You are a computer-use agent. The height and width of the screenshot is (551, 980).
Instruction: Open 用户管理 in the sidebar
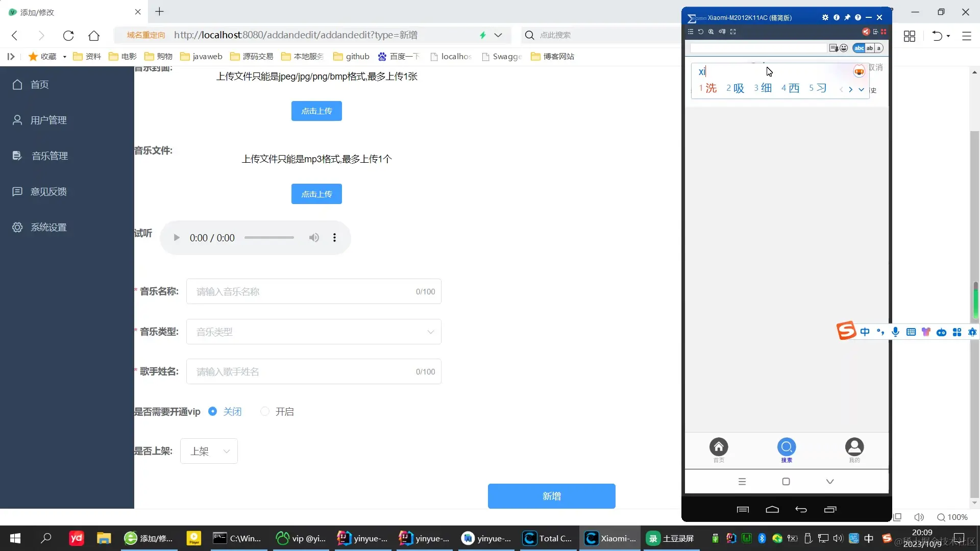click(48, 120)
